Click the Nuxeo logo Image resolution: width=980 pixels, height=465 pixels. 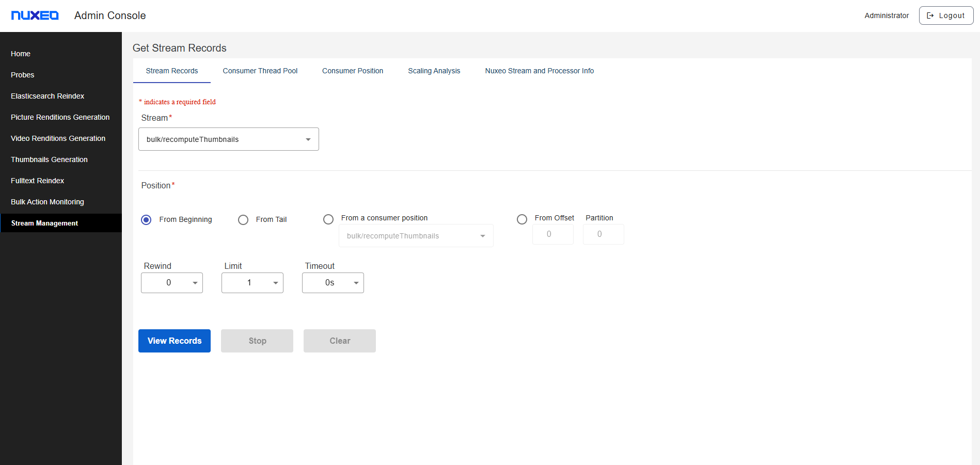pyautogui.click(x=35, y=15)
